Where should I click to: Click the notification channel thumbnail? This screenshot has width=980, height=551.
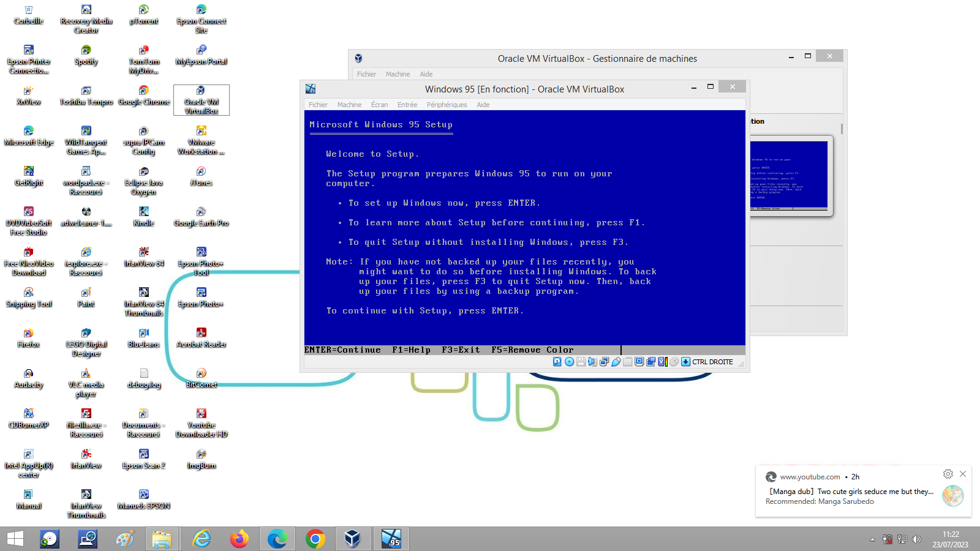953,495
